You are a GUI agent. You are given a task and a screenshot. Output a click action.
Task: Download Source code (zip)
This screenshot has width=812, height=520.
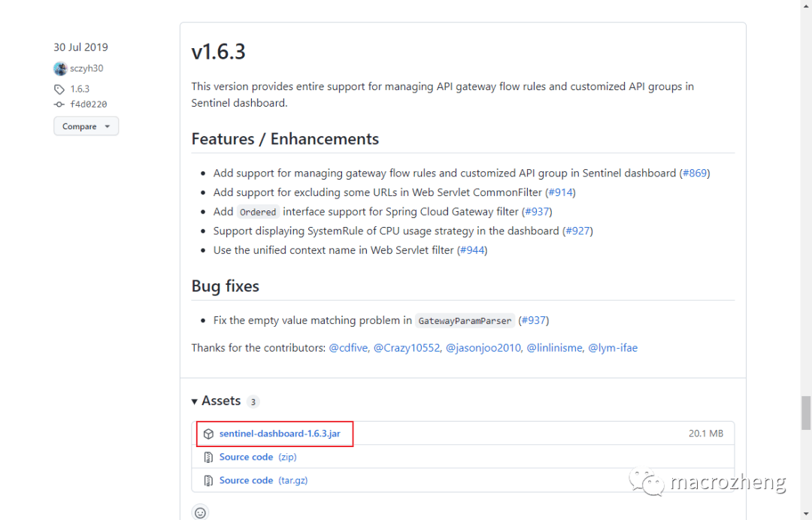tap(258, 457)
